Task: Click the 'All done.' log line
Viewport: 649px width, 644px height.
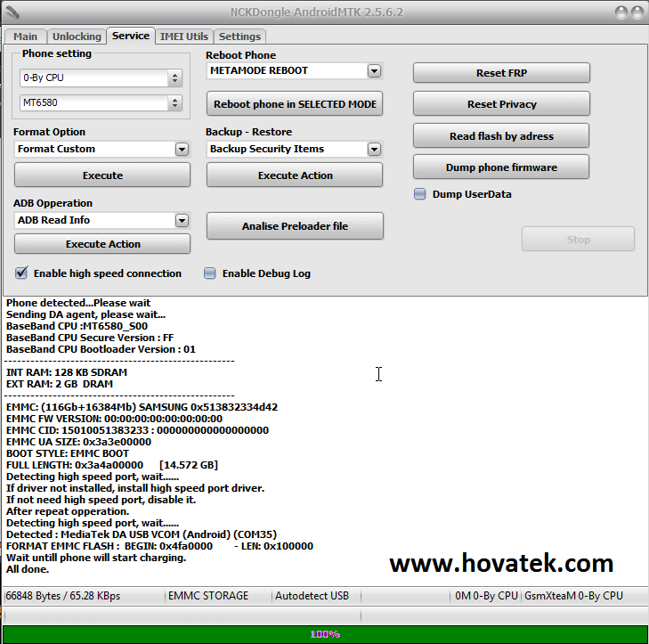Action: point(28,569)
